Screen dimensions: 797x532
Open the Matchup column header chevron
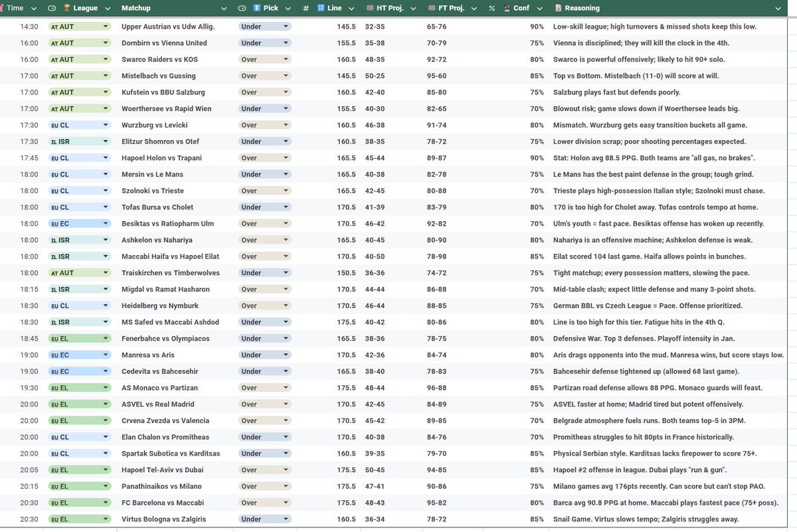coord(223,8)
